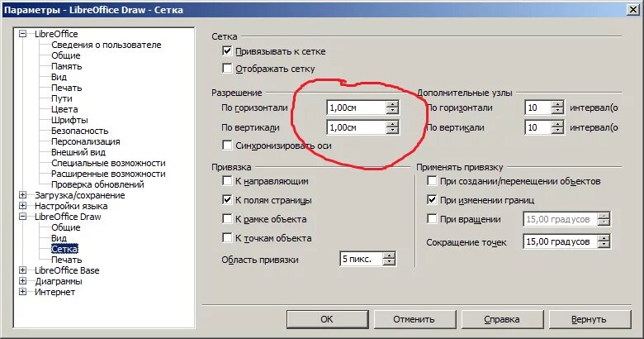Viewport: 644px width, 339px height.
Task: Check the 'Синхронизировать оси' option
Action: click(x=227, y=146)
